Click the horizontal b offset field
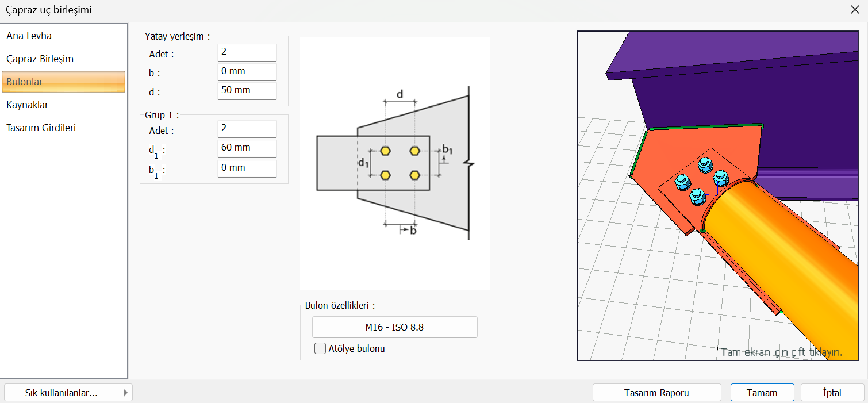Viewport: 868px width, 403px height. pyautogui.click(x=247, y=72)
